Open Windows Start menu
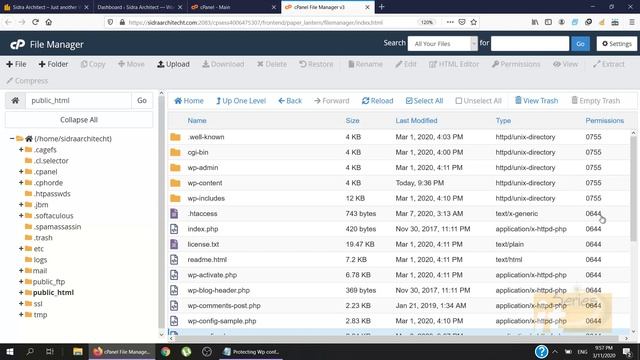Image resolution: width=640 pixels, height=360 pixels. click(x=10, y=352)
